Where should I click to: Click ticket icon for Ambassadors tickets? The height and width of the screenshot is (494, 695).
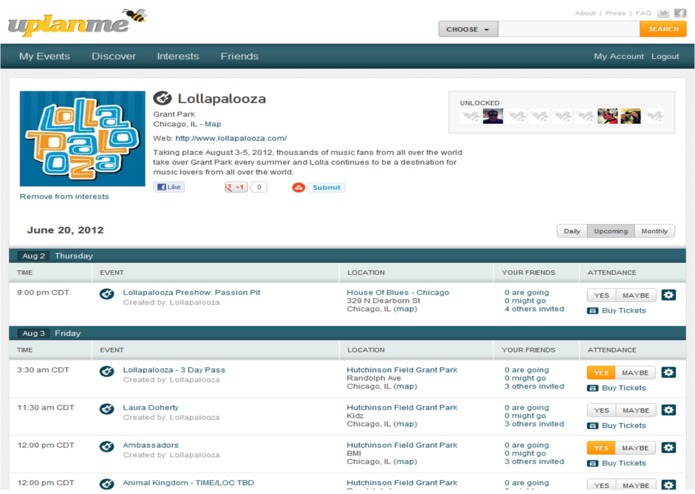593,463
